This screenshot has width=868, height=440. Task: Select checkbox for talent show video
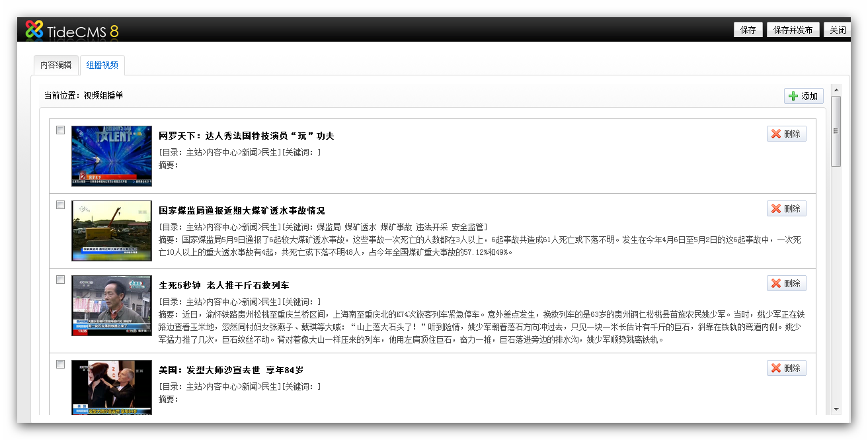pyautogui.click(x=60, y=130)
